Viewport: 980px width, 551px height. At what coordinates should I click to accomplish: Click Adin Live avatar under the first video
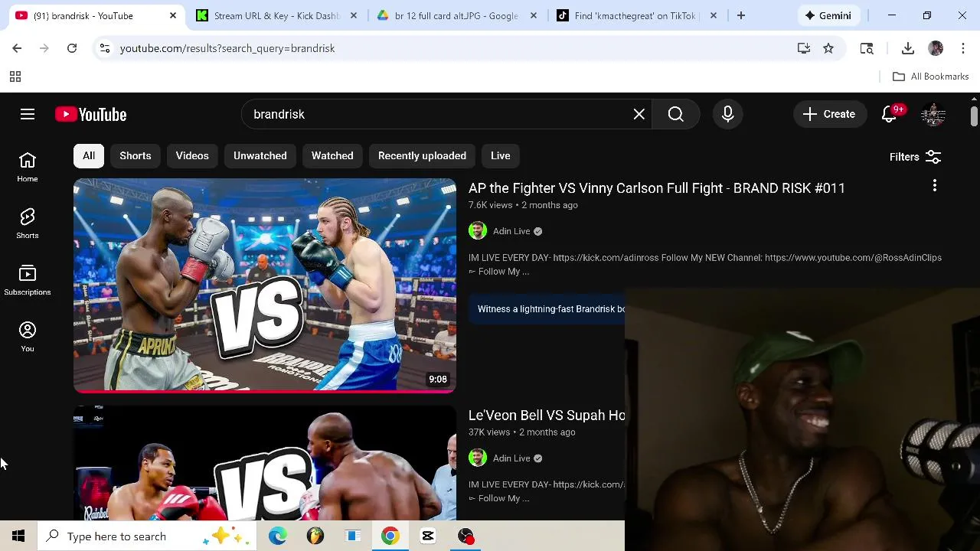coord(478,230)
